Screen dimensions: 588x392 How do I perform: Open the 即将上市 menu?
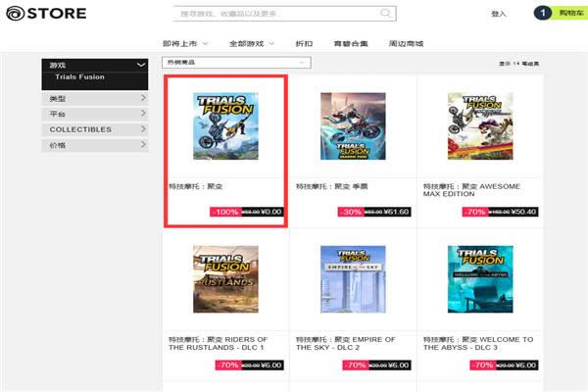click(x=189, y=43)
